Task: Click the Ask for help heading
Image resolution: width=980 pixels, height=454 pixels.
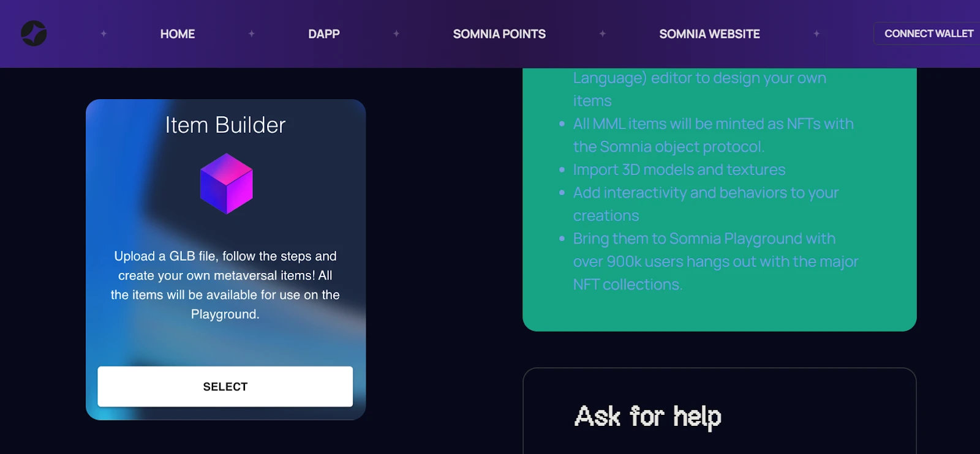Action: click(x=648, y=417)
